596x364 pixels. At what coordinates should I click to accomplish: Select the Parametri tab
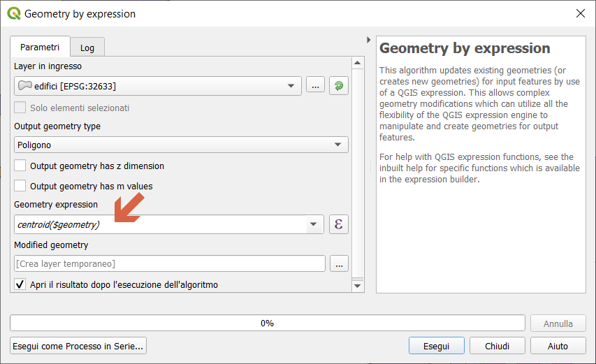pos(40,47)
